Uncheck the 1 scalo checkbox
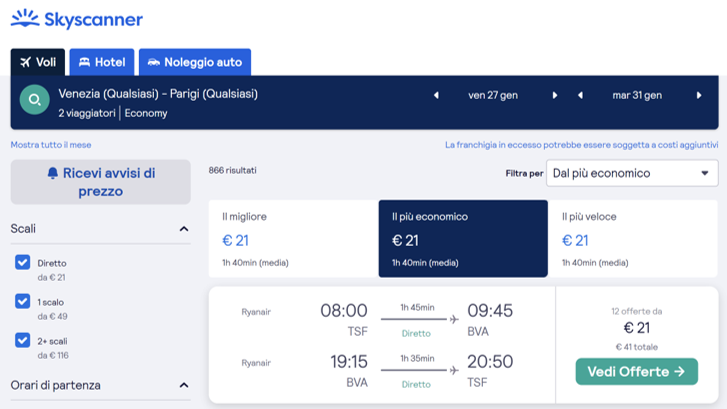Image resolution: width=727 pixels, height=409 pixels. coord(23,301)
